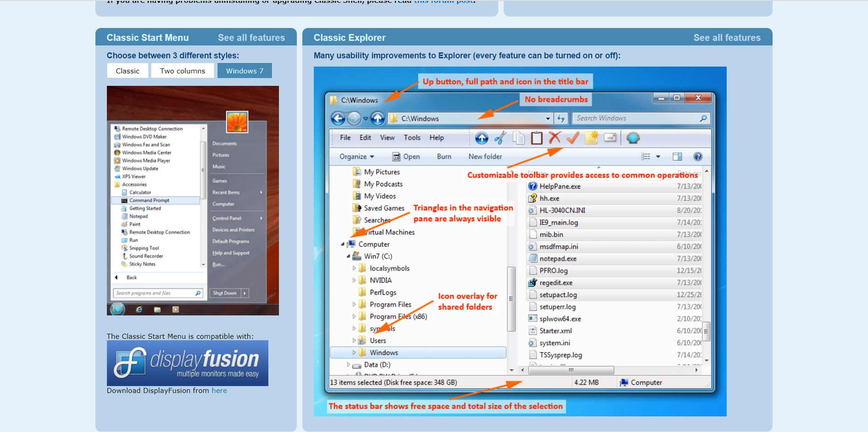Click the Classic Shell settings shell icon
This screenshot has height=432, width=868.
pos(633,138)
